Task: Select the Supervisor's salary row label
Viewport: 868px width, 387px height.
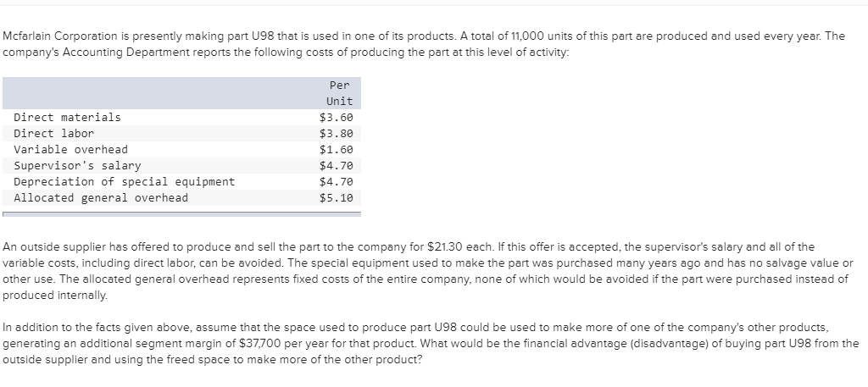Action: click(x=77, y=165)
